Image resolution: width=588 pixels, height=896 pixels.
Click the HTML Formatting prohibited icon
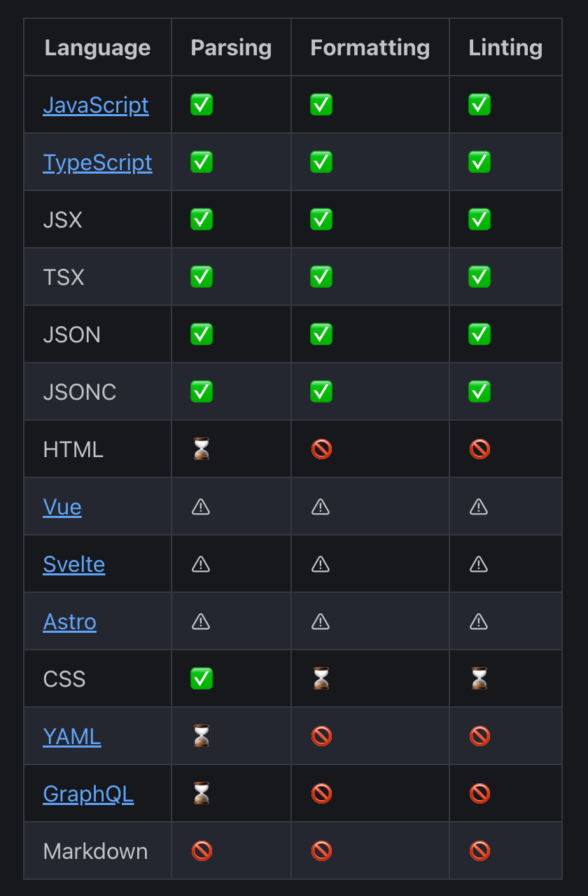pyautogui.click(x=321, y=449)
